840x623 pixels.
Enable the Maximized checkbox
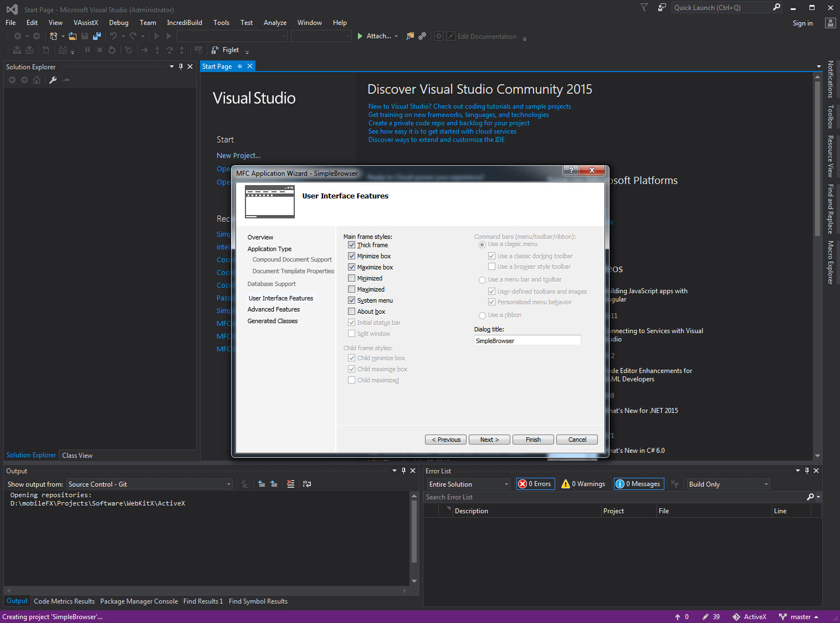pyautogui.click(x=351, y=289)
